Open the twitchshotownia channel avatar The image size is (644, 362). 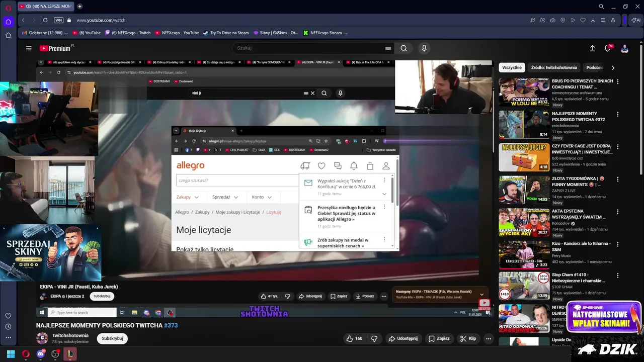[x=42, y=338]
